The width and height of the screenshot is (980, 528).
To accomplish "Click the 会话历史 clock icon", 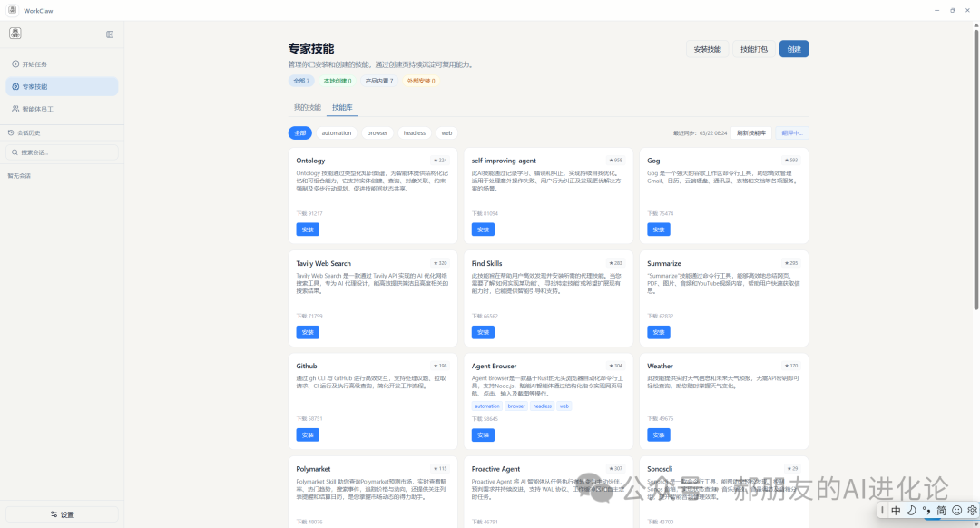I will [x=12, y=132].
